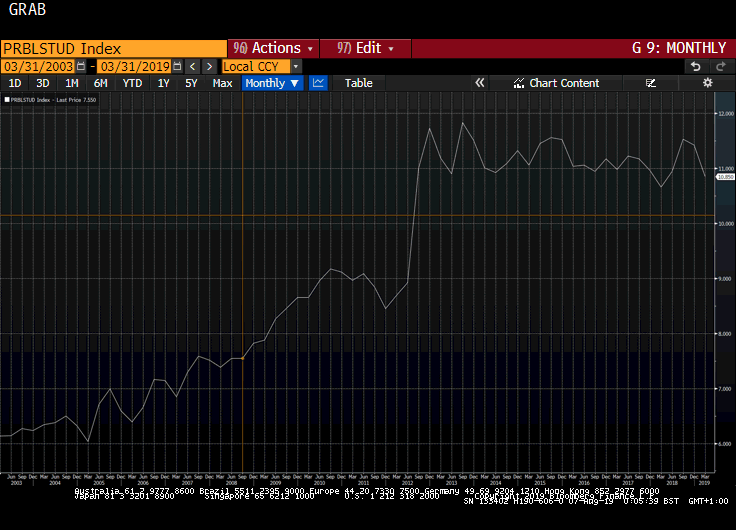Collapse panel with double left chevron
This screenshot has height=530, width=736.
[x=479, y=83]
